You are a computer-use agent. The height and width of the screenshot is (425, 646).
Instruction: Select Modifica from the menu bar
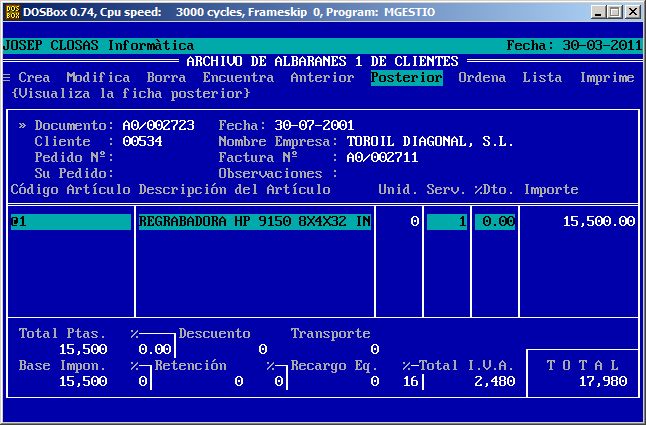(x=98, y=78)
